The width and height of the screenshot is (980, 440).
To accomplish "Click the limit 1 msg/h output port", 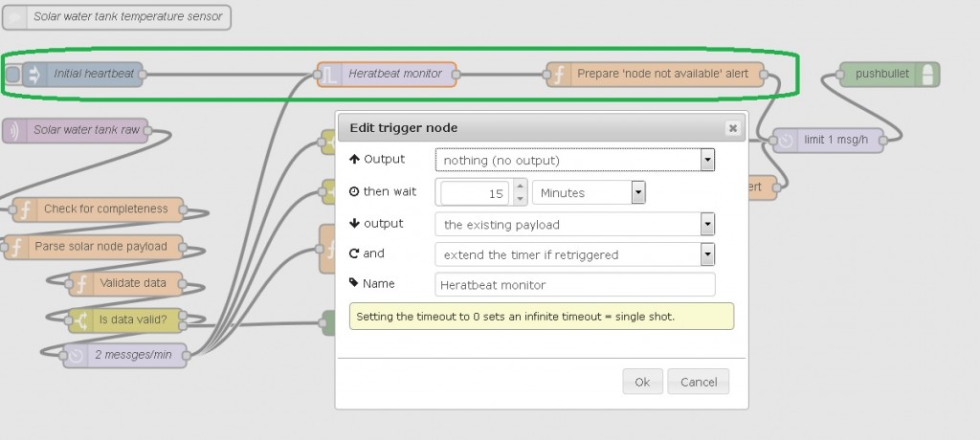I will [x=883, y=141].
